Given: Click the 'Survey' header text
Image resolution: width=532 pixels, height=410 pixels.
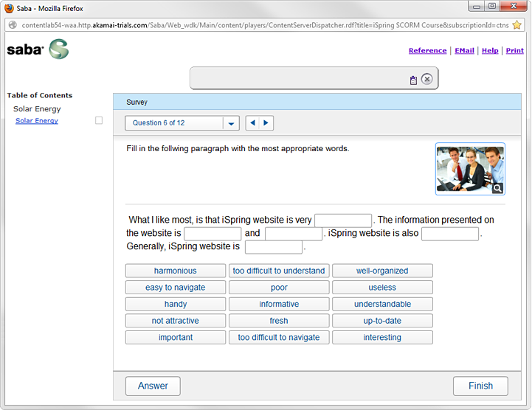Looking at the screenshot, I should [x=137, y=102].
